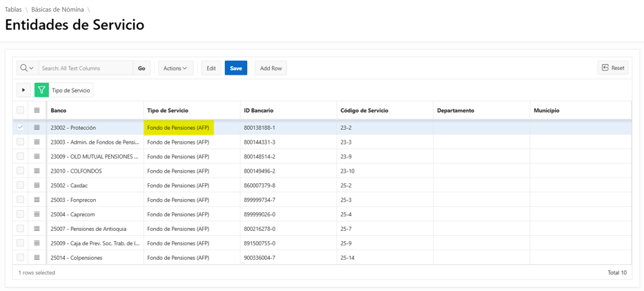Viewport: 644px width, 291px height.
Task: Click the Departamento column header
Action: point(481,111)
